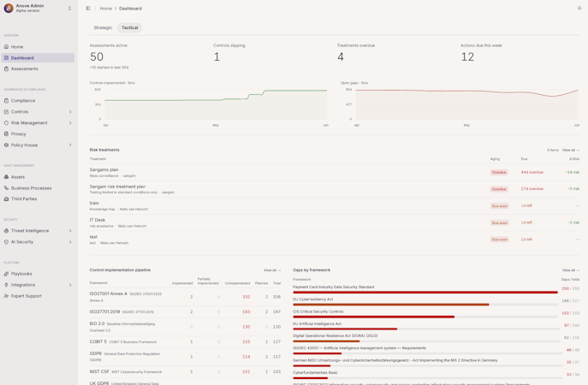
Task: Select the Tactical tab
Action: coord(130,27)
